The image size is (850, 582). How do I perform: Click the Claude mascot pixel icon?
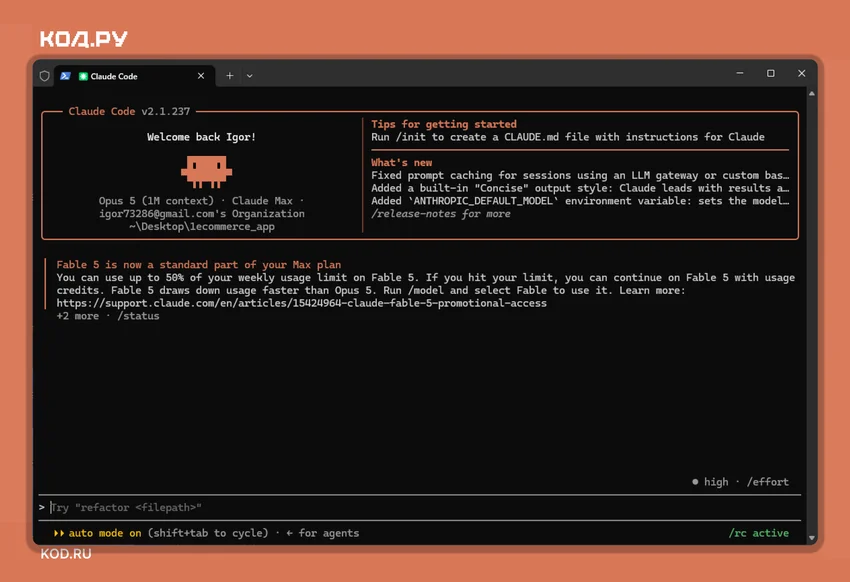pyautogui.click(x=207, y=172)
